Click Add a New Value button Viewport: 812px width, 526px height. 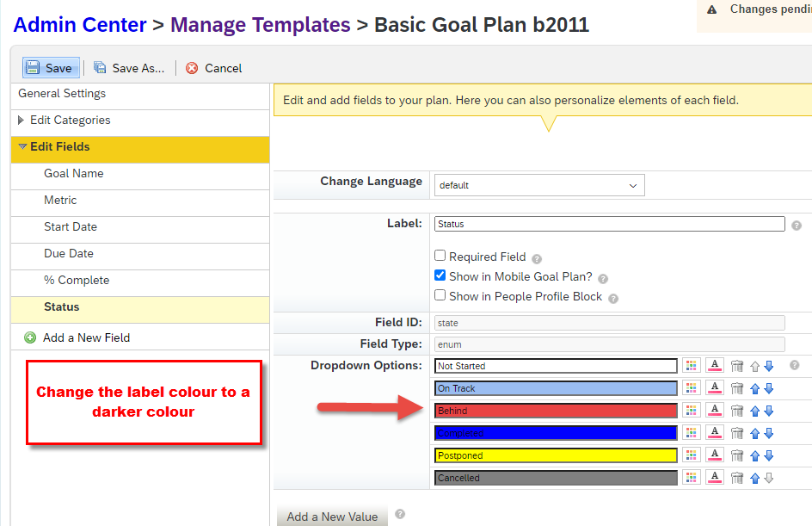pyautogui.click(x=332, y=517)
